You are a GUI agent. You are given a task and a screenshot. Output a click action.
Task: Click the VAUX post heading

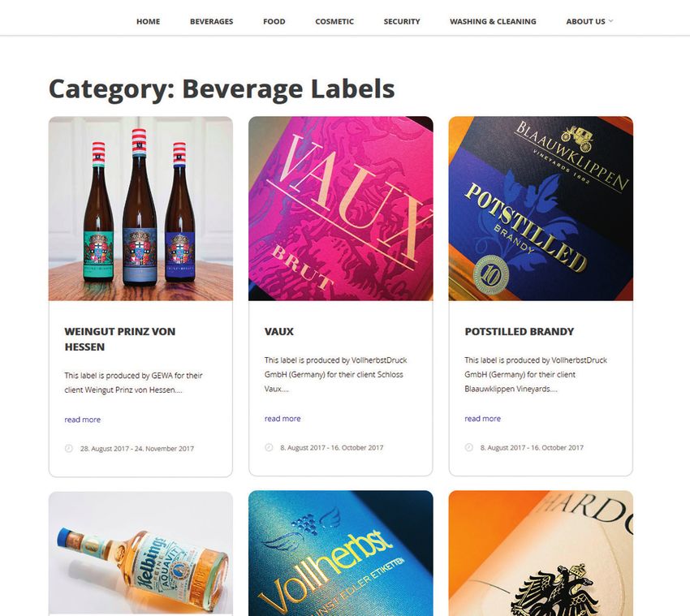(279, 332)
